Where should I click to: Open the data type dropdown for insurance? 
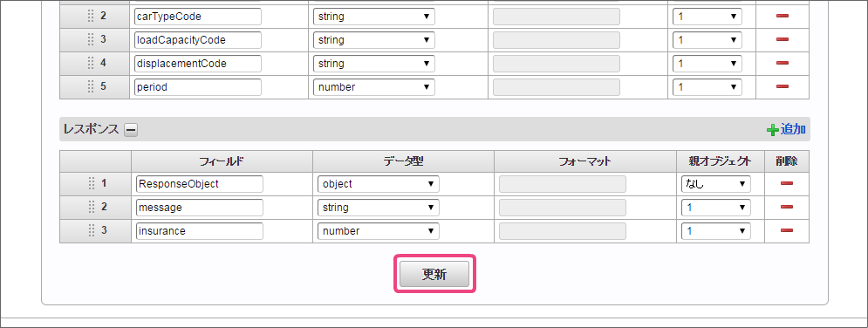[378, 230]
